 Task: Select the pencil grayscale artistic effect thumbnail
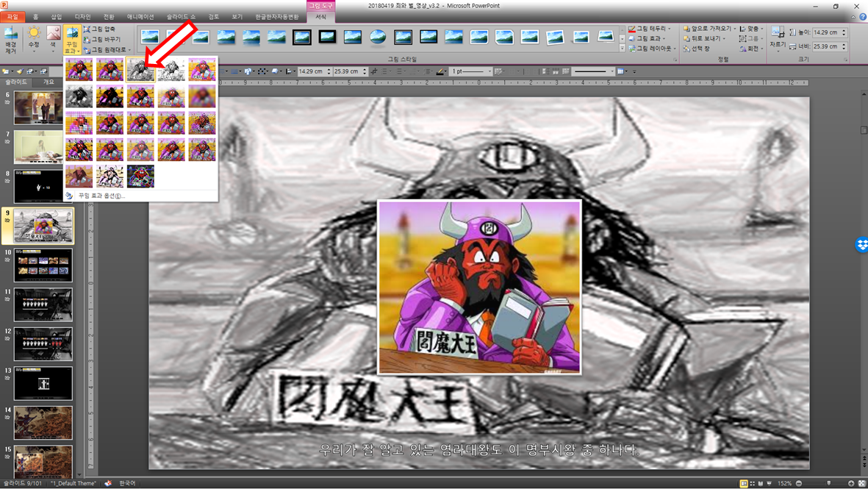pos(140,70)
